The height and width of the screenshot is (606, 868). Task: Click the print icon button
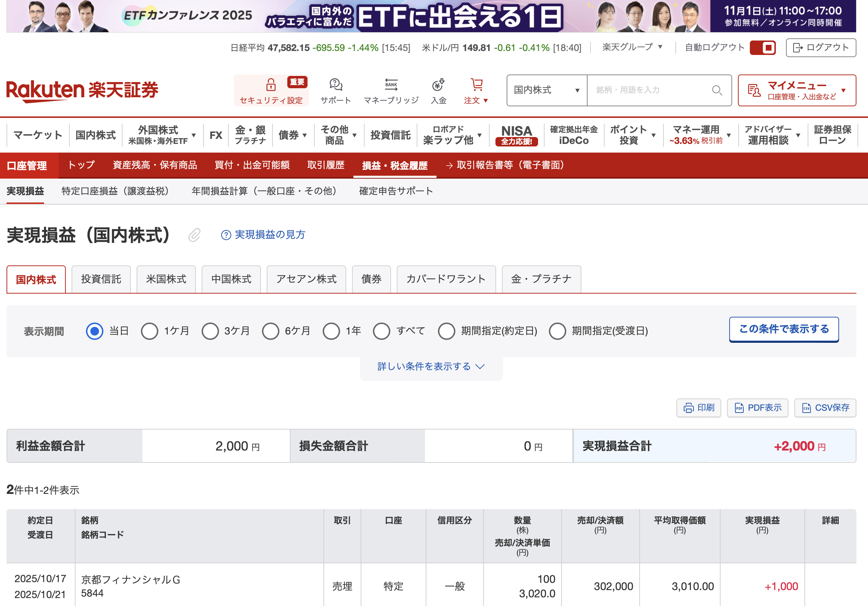coord(698,408)
